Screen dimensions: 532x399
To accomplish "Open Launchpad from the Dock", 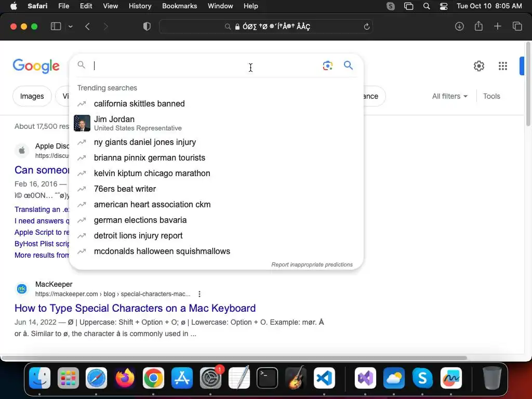I will point(68,378).
